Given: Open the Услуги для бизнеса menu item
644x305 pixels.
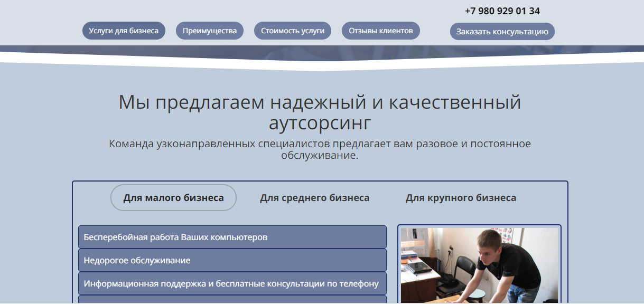Looking at the screenshot, I should tap(124, 31).
